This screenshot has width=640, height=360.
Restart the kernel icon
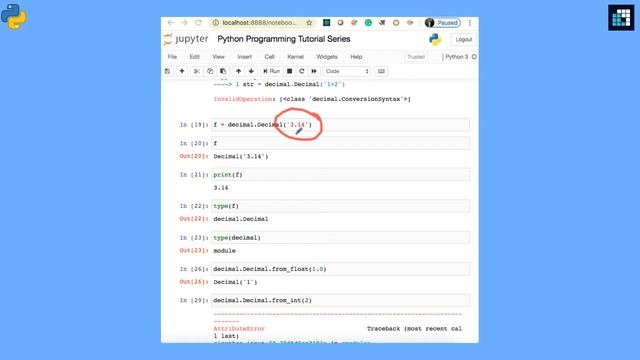click(x=302, y=71)
